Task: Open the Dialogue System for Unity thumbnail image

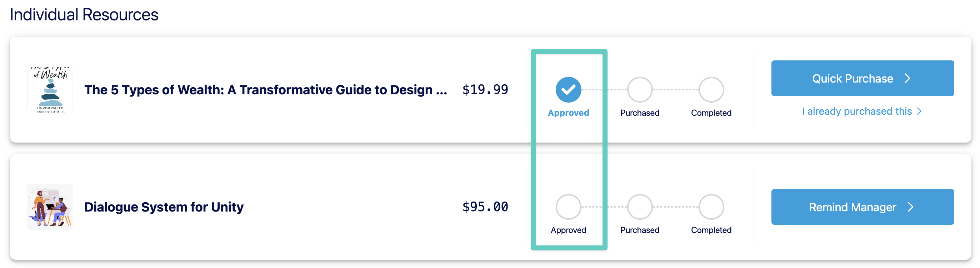Action: tap(50, 207)
